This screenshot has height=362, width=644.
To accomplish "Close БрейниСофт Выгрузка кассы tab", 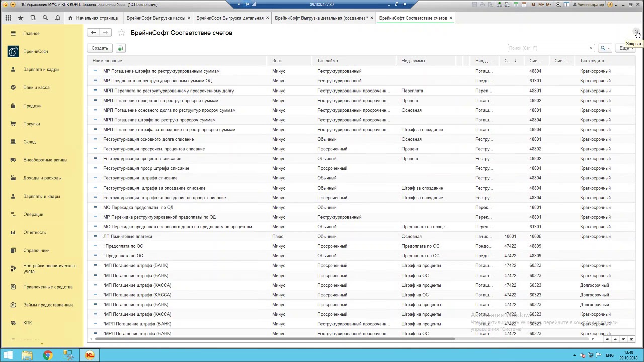I will click(x=189, y=18).
